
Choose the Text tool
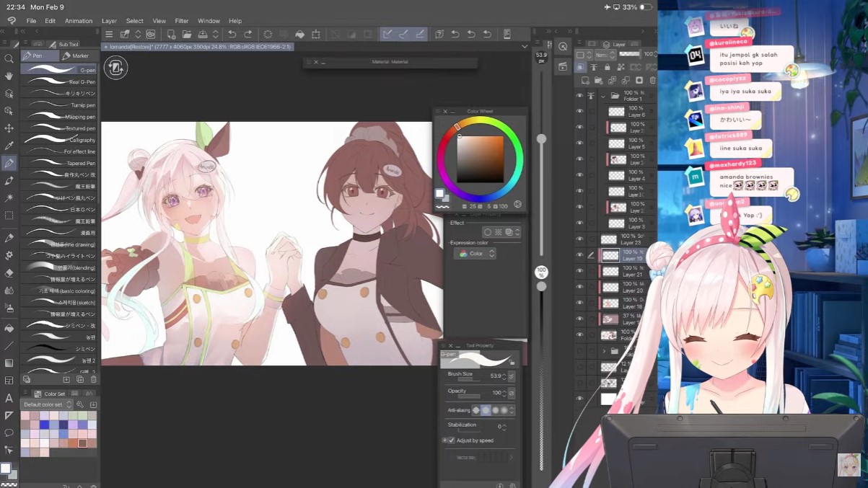9,398
